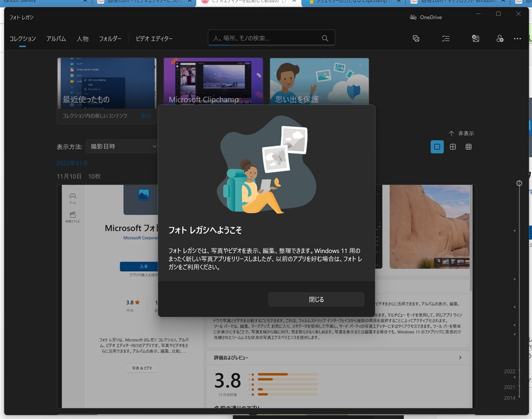532x419 pixels.
Task: Open the new album/creation icon
Action: coord(416,38)
